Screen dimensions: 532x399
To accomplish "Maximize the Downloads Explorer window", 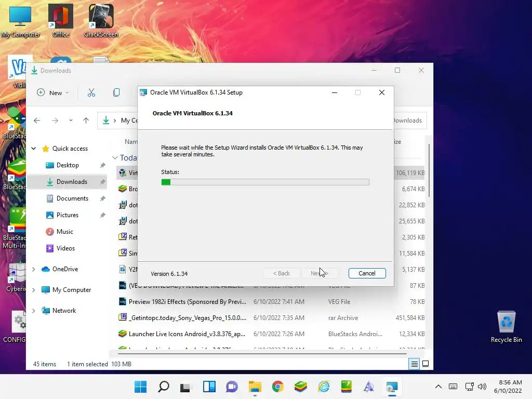I will click(x=397, y=70).
